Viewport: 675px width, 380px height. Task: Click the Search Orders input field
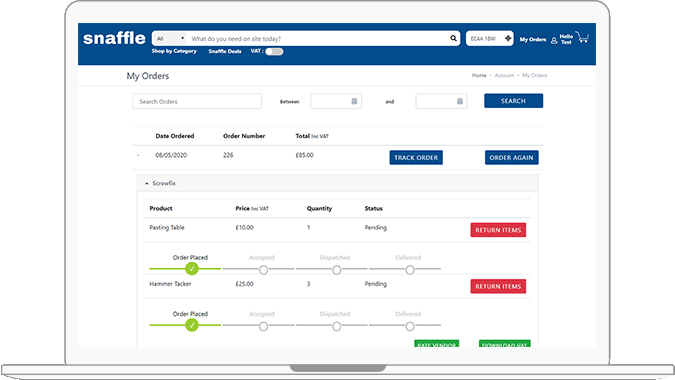pyautogui.click(x=197, y=102)
